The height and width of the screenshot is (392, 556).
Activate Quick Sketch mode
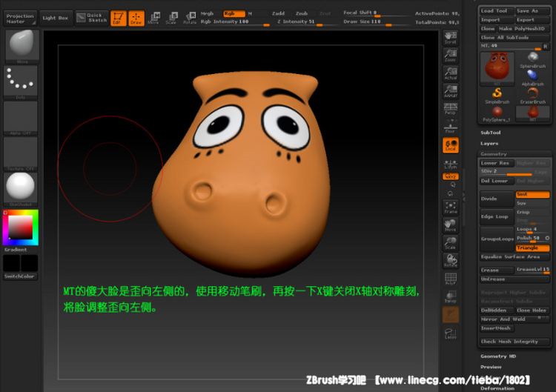(x=92, y=18)
